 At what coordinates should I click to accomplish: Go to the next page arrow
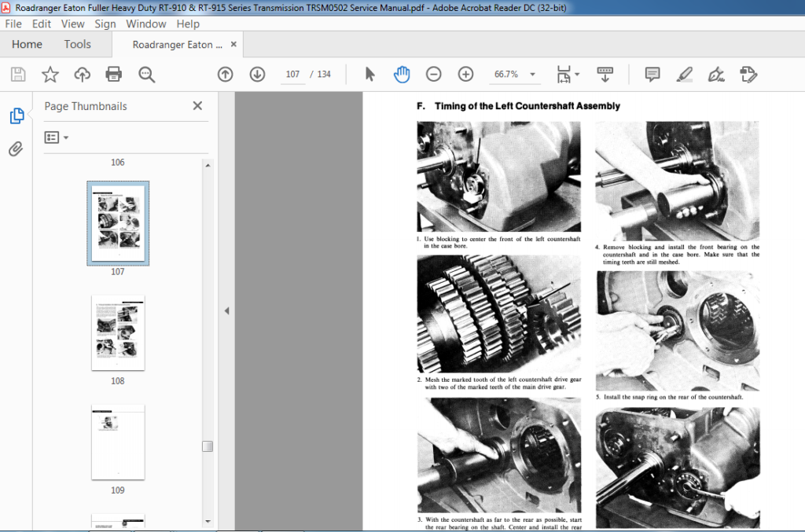(x=257, y=75)
